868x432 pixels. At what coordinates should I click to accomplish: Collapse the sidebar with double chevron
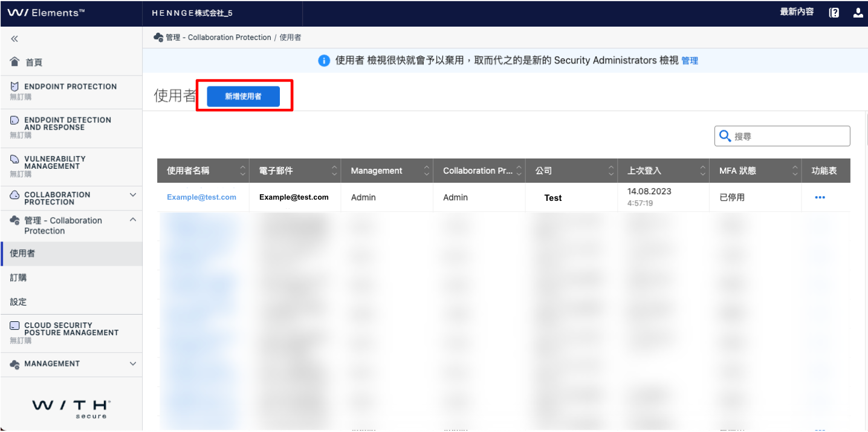click(x=15, y=39)
